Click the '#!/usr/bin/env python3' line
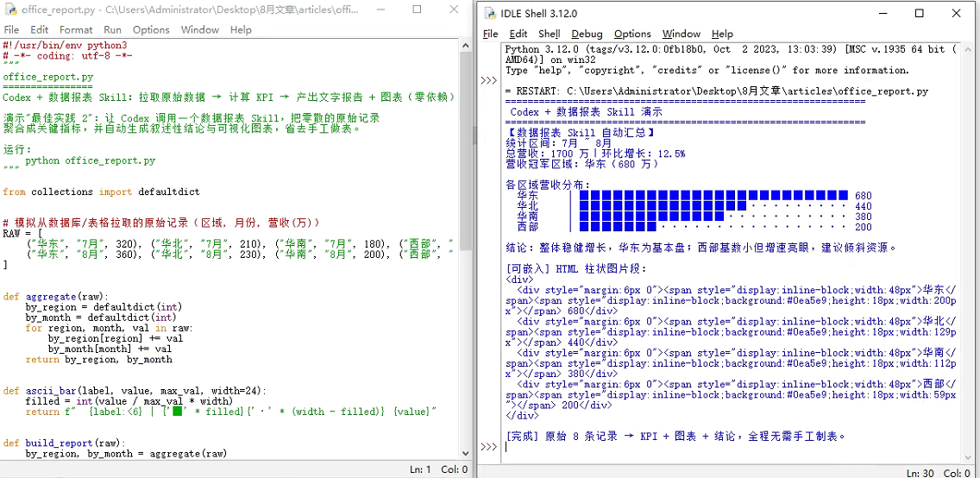 point(65,45)
